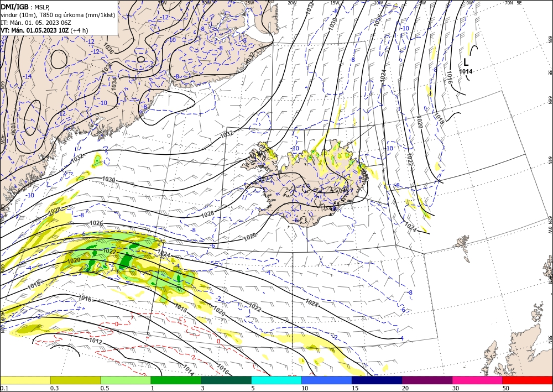Pick the navy 15 mm legend swatch
553x392 pixels.
[x=377, y=380]
